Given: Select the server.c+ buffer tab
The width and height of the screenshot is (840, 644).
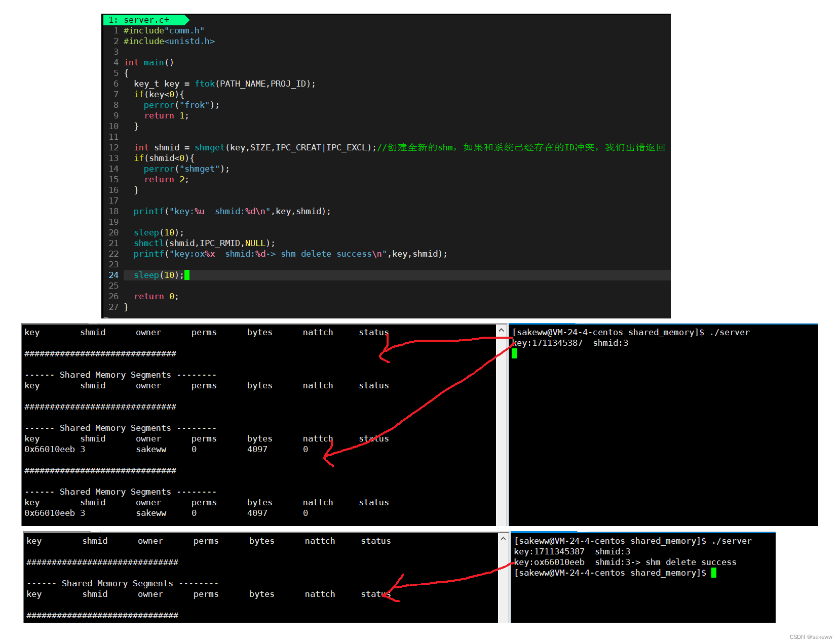Looking at the screenshot, I should tap(146, 20).
